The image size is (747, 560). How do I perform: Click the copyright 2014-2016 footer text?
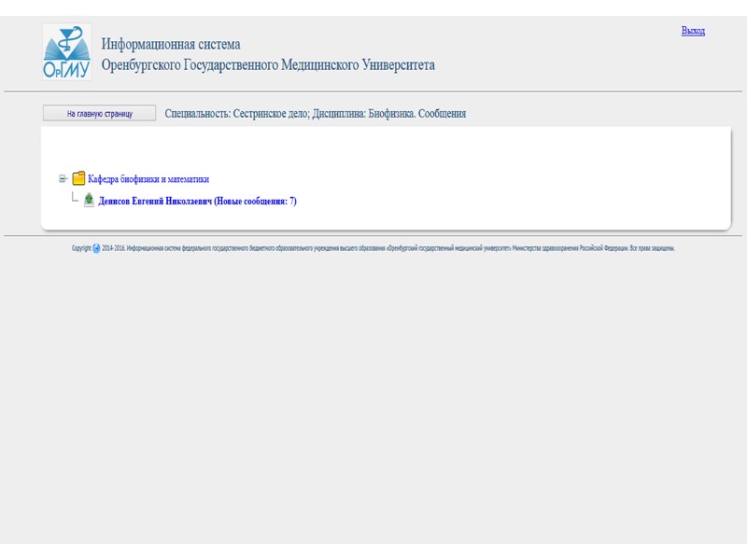pos(373,248)
